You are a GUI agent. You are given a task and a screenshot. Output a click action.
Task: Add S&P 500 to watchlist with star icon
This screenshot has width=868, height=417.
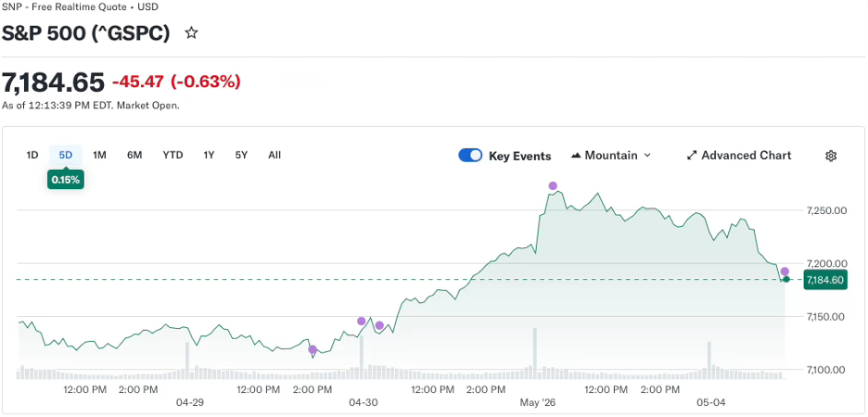pos(192,33)
